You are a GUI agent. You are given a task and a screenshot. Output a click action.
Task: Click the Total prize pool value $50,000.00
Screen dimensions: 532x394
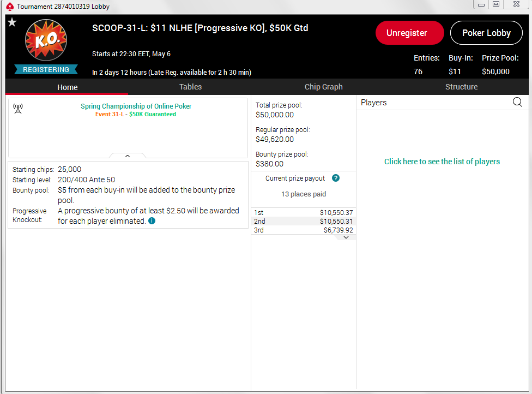[275, 115]
